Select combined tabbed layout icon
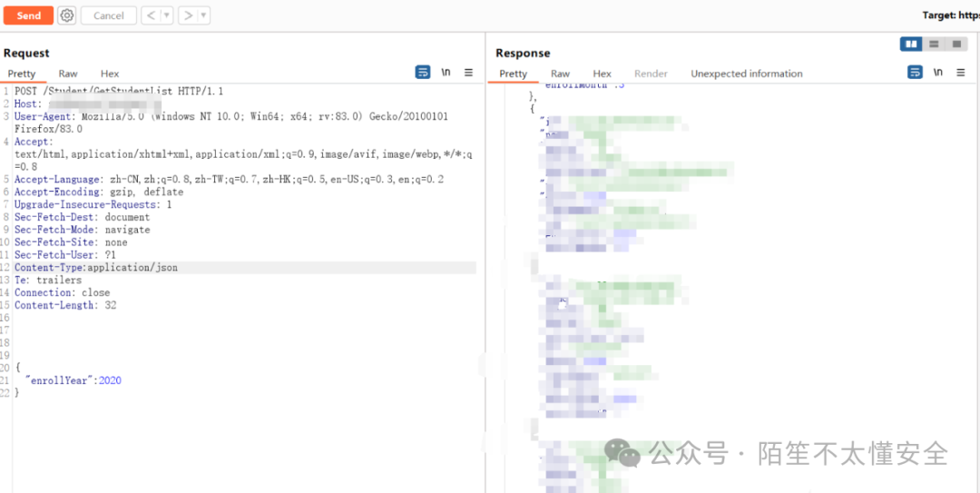 tap(956, 44)
